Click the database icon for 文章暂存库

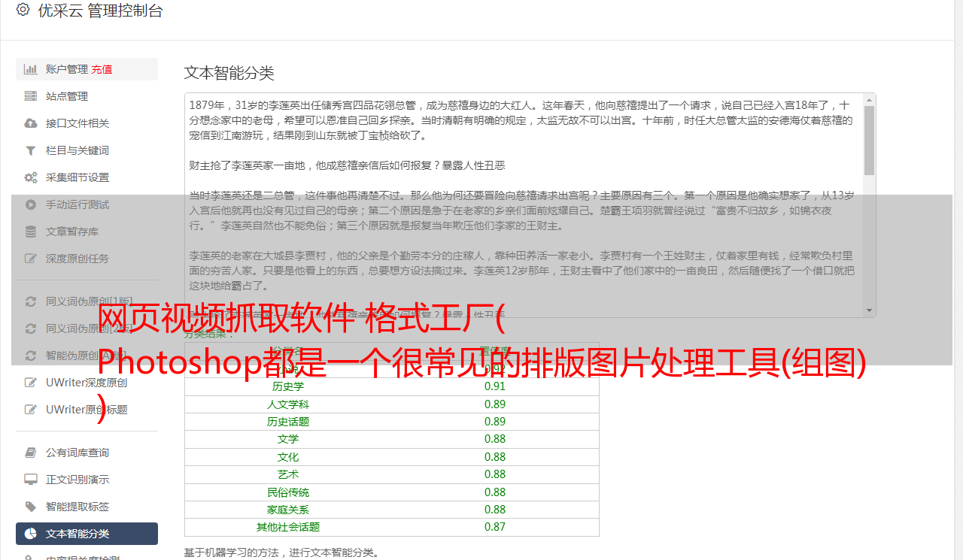31,232
